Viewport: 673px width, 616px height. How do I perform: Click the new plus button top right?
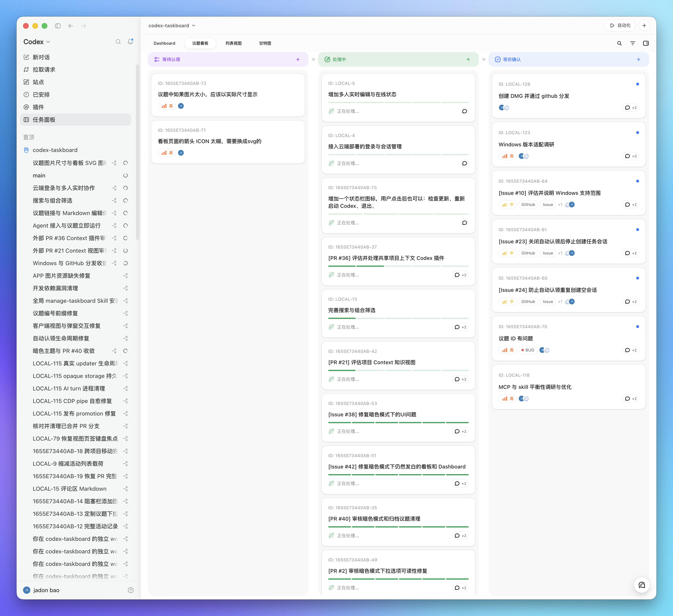point(644,25)
